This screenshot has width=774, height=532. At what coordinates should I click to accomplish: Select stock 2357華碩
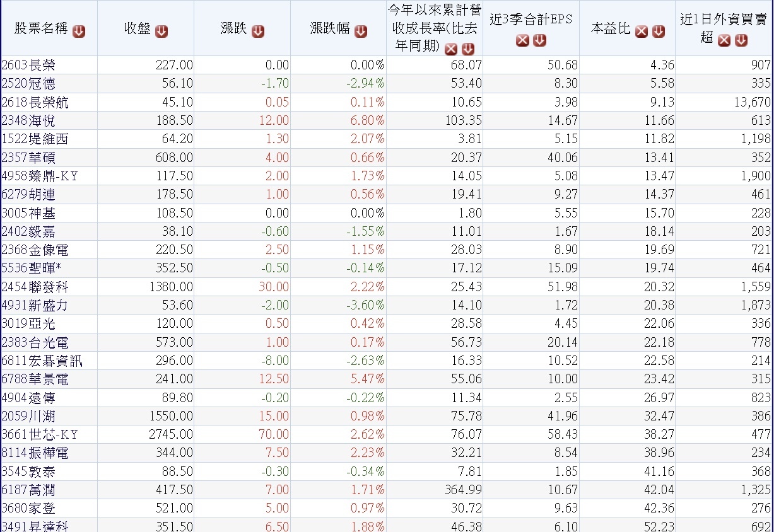28,158
